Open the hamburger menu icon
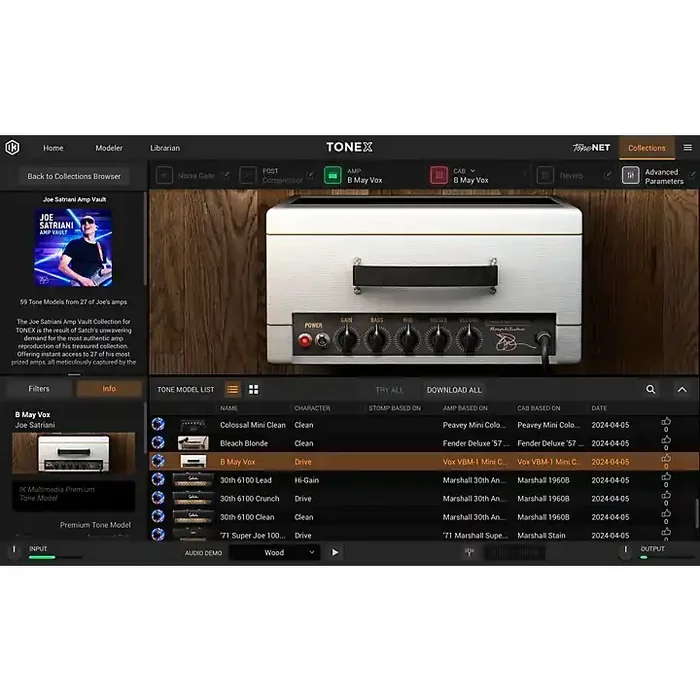The image size is (700, 700). (688, 148)
